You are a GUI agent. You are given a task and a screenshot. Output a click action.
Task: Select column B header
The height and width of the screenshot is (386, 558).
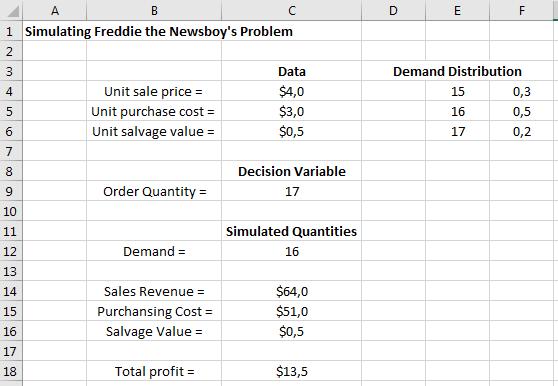154,11
